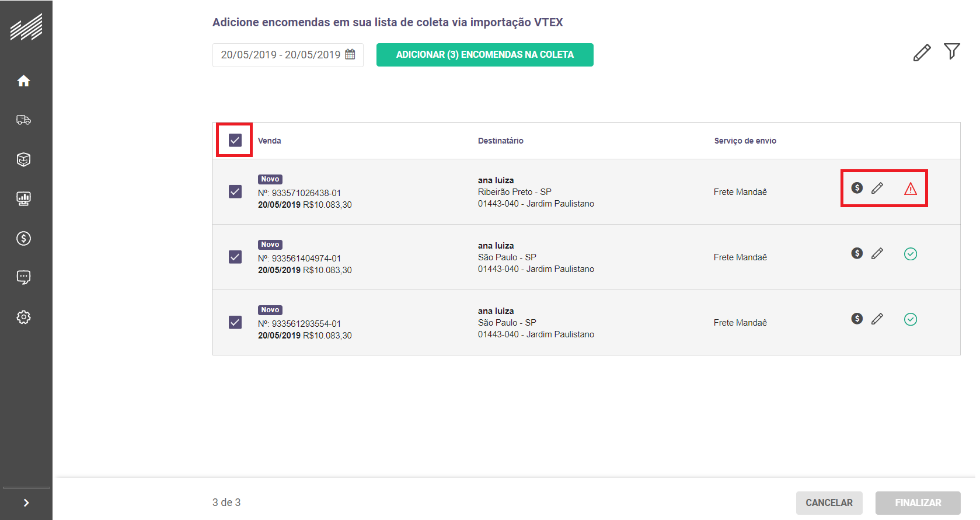The height and width of the screenshot is (520, 980).
Task: Click warning triangle on order 933571026438-01
Action: pyautogui.click(x=910, y=189)
